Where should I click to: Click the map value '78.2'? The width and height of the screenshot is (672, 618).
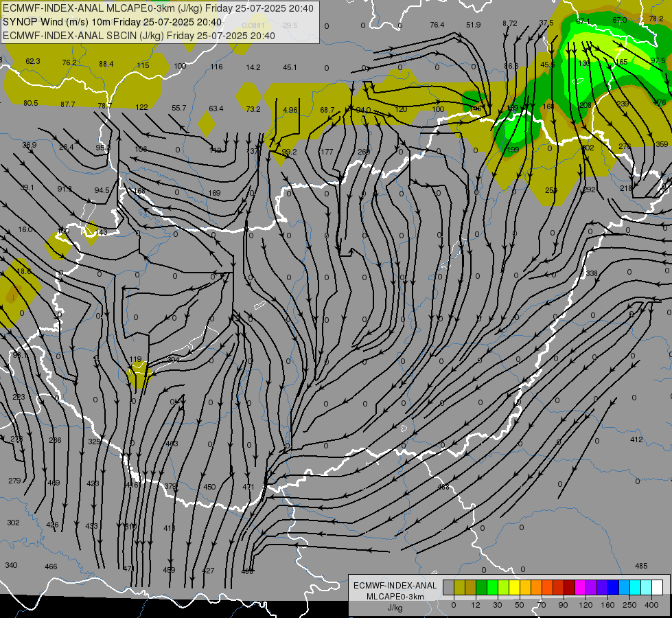(656, 19)
